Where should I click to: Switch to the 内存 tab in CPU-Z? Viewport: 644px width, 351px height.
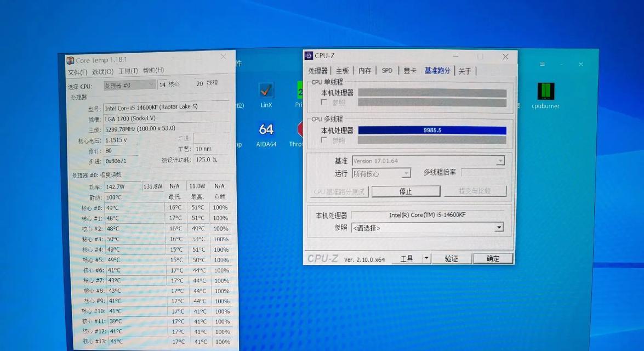(364, 71)
